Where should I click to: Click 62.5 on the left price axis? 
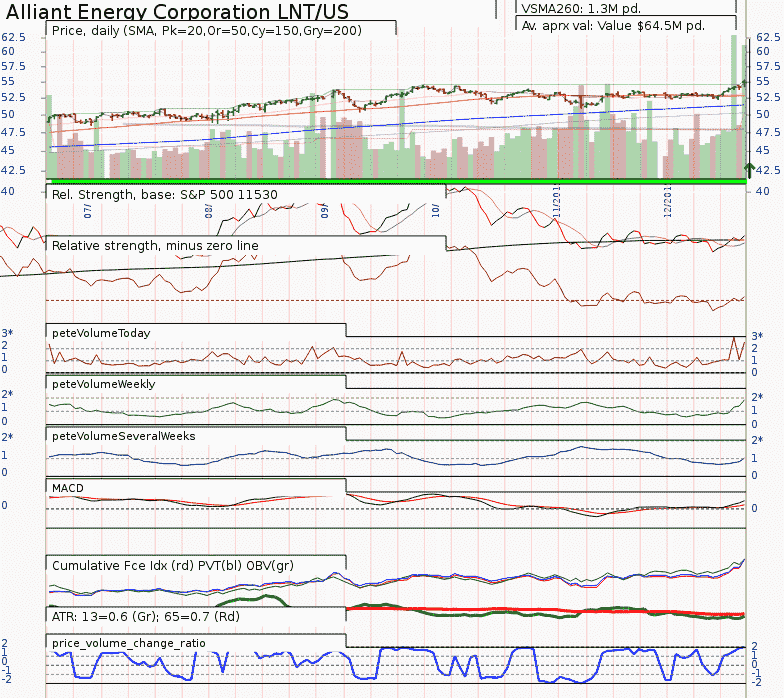coord(14,38)
